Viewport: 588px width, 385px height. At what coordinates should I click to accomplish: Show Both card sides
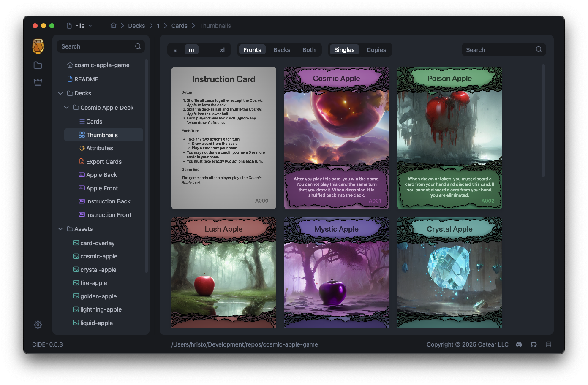309,50
